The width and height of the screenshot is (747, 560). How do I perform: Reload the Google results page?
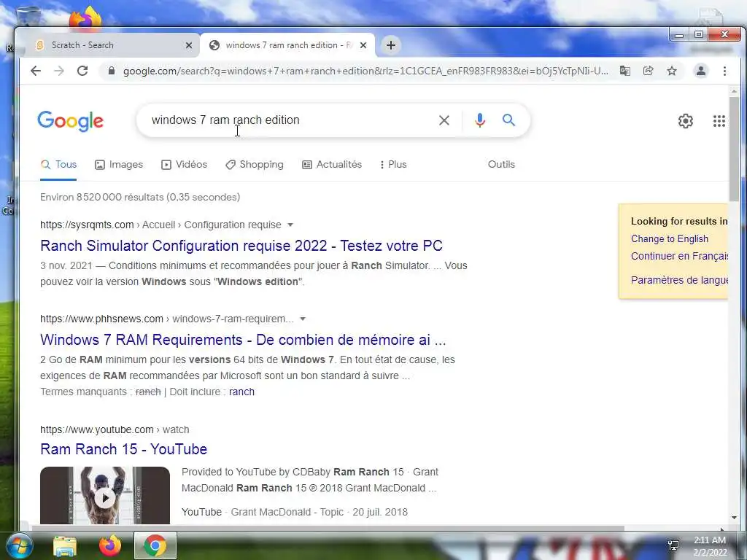(x=82, y=71)
